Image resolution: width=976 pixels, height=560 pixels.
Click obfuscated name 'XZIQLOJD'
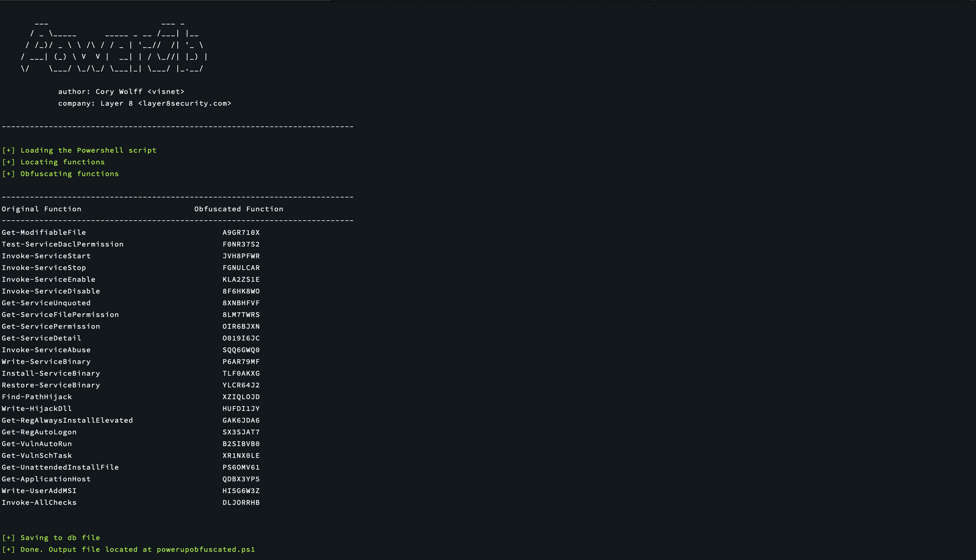point(241,397)
